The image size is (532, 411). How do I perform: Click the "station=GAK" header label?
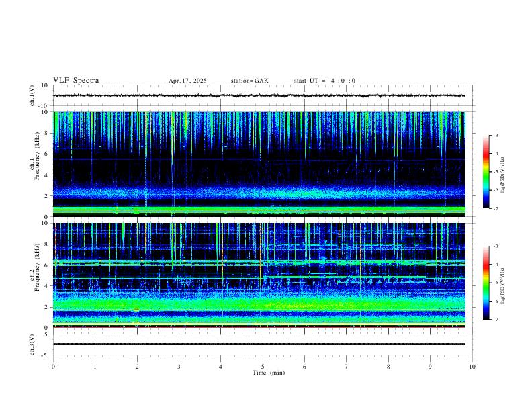(250, 81)
